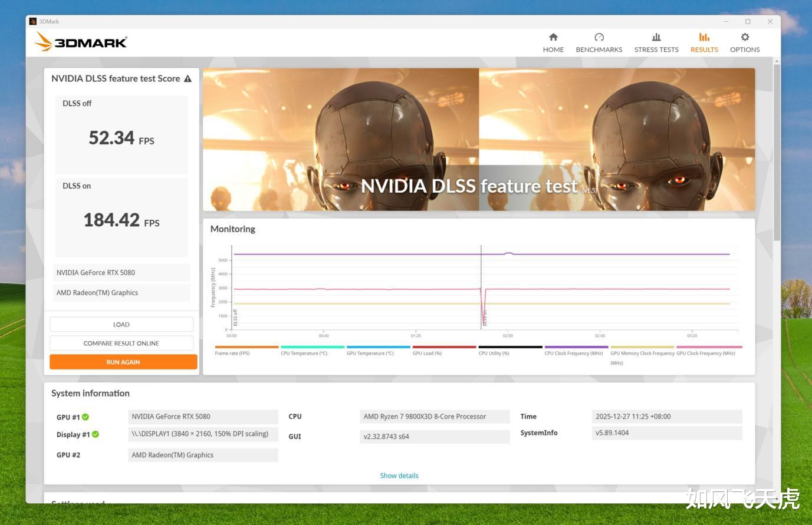This screenshot has width=812, height=525.
Task: Click the GPU #2 value in System information
Action: pyautogui.click(x=203, y=455)
